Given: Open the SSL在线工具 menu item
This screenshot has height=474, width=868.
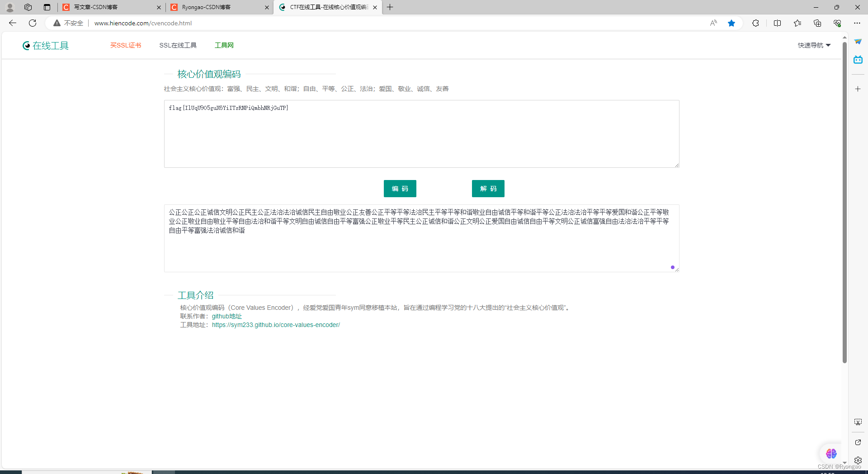Looking at the screenshot, I should pos(178,45).
